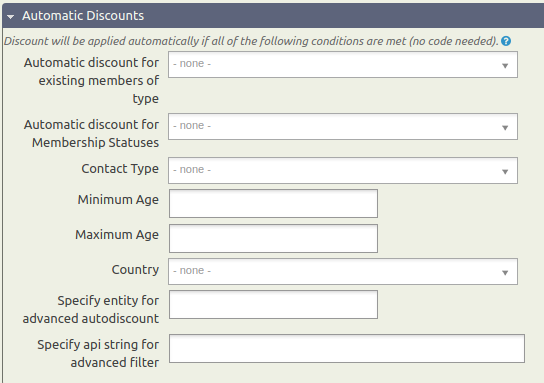Click the Maximum Age label
Screen dimensions: 544x383
point(117,235)
